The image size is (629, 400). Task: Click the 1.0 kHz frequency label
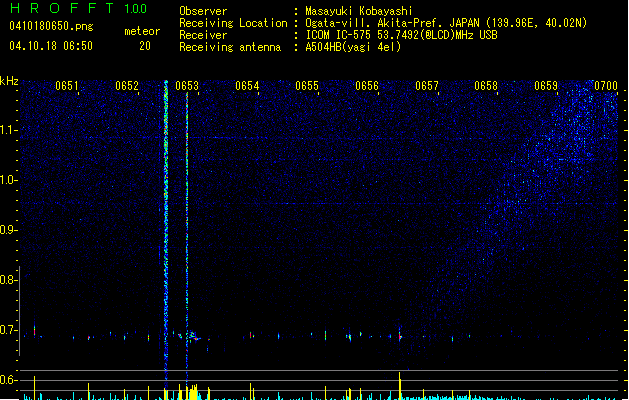coord(8,180)
